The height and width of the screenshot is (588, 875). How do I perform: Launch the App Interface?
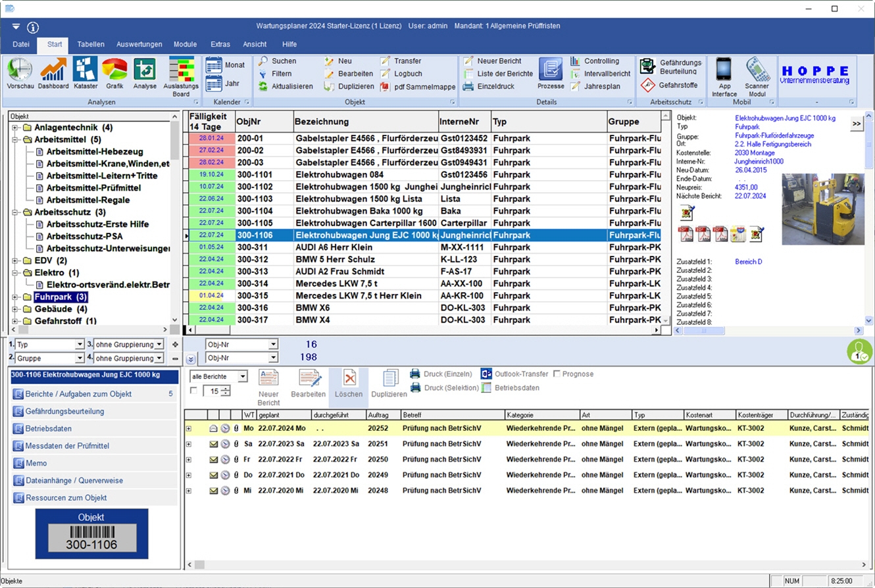coord(724,76)
